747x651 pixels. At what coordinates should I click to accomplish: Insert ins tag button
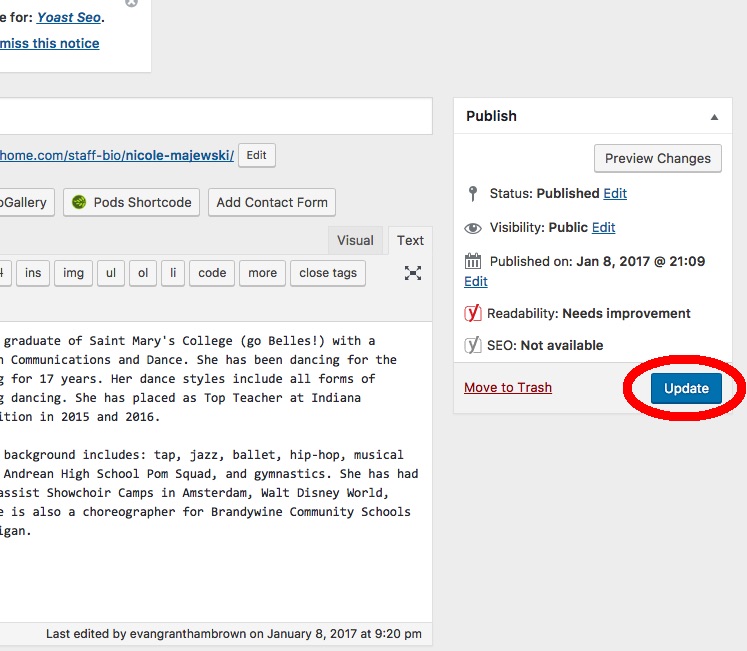[33, 273]
